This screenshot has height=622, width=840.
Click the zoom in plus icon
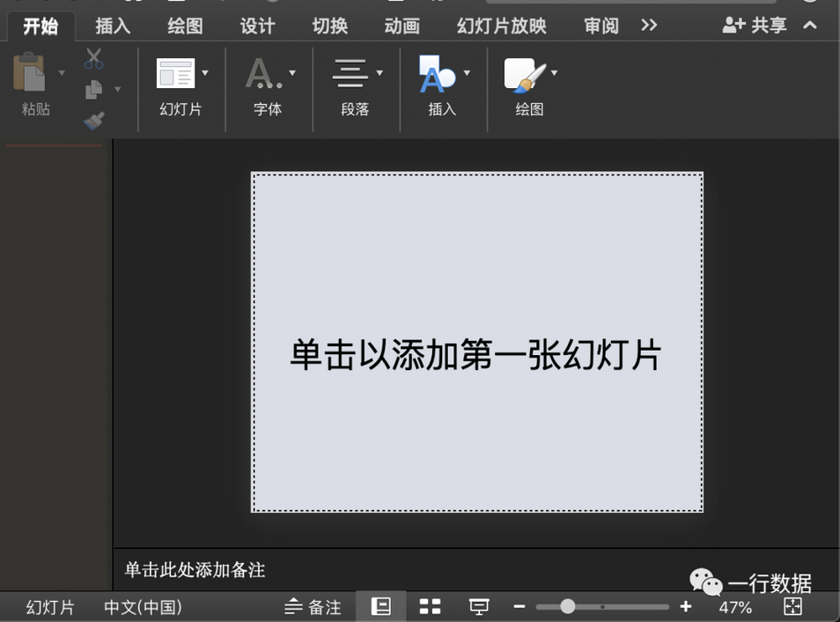(686, 606)
